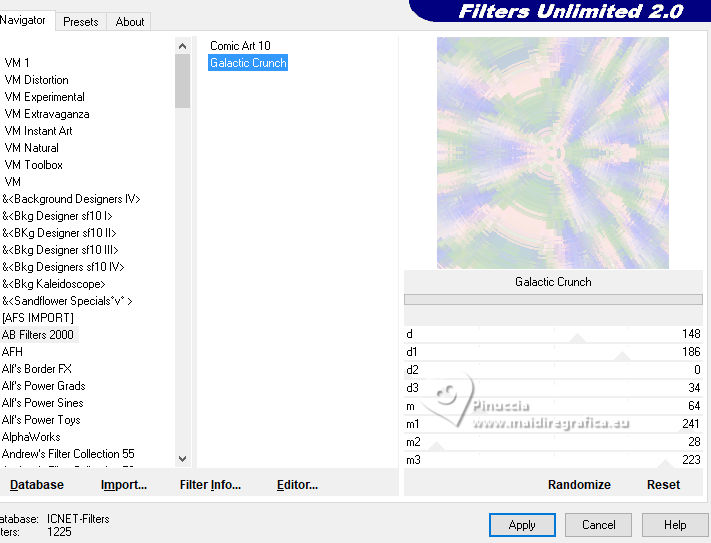The width and height of the screenshot is (711, 543).
Task: Click the m1 slider row
Action: pyautogui.click(x=553, y=424)
